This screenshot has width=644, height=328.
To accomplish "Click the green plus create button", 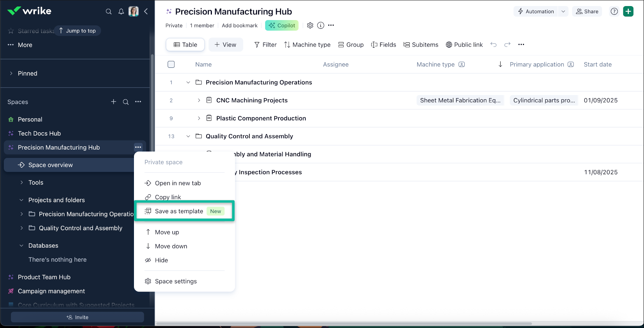I will click(x=628, y=11).
